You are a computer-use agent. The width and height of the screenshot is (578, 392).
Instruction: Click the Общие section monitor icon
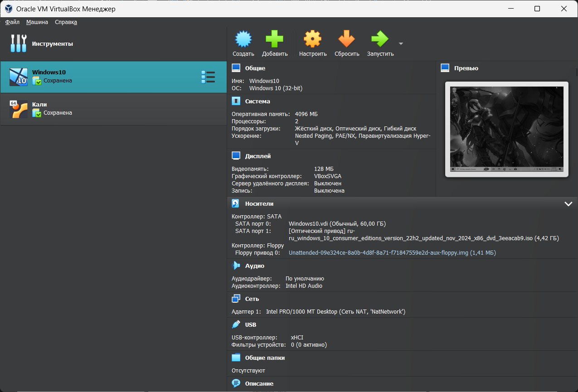pos(236,68)
